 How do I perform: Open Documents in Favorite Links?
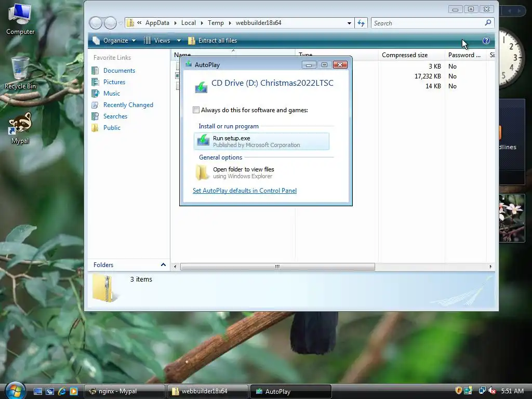click(119, 71)
